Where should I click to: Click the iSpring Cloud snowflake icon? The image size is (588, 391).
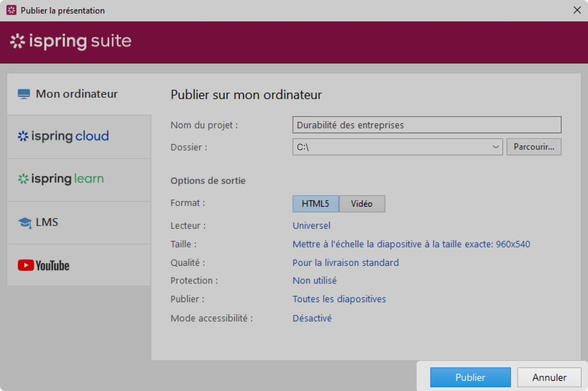click(x=23, y=136)
